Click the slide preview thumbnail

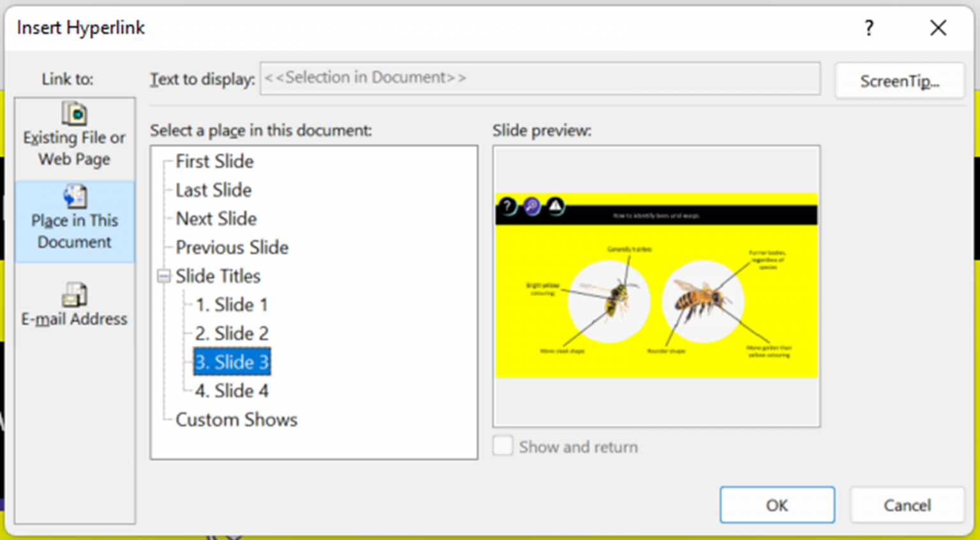tap(657, 285)
